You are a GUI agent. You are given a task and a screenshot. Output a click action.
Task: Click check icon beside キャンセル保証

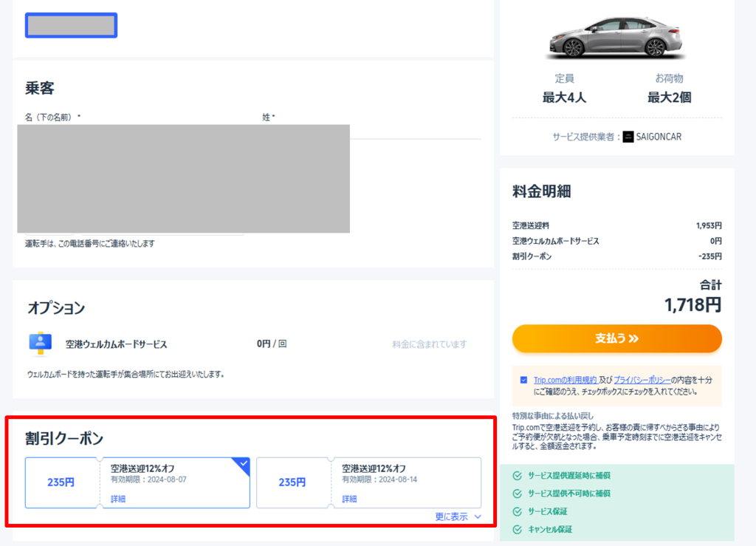517,529
